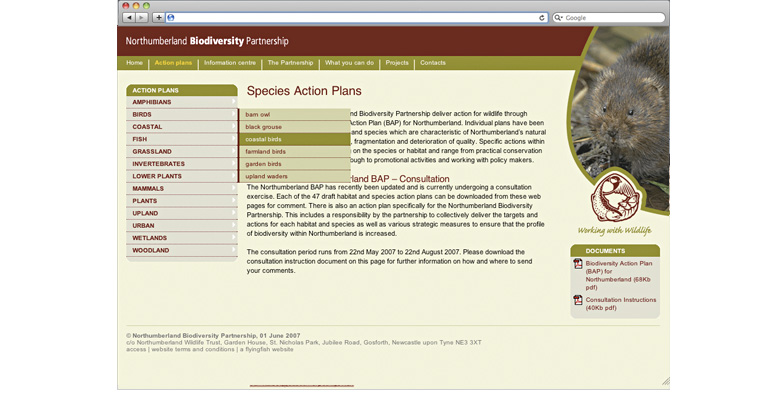Expand the Woodland arrow in sidebar
Image resolution: width=780 pixels, height=415 pixels.
pyautogui.click(x=234, y=250)
